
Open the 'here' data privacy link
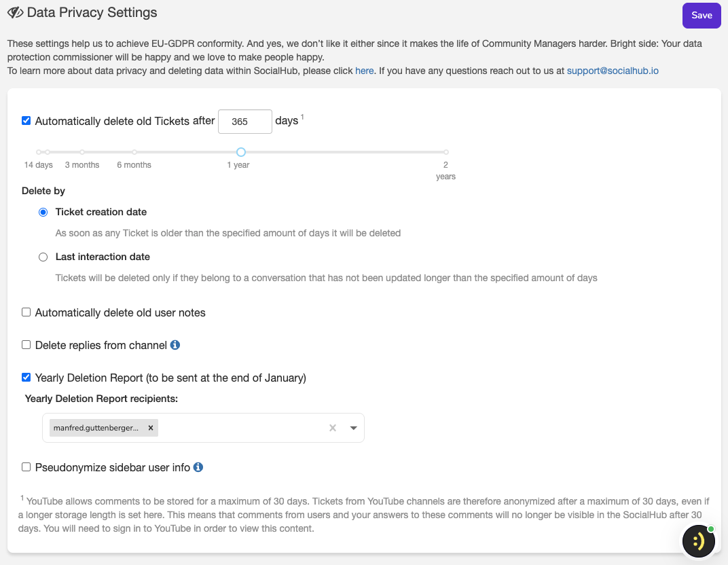coord(364,71)
